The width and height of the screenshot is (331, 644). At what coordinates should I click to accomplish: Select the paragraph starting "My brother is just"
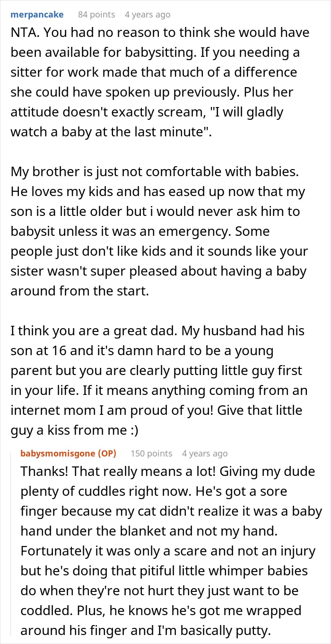(159, 231)
